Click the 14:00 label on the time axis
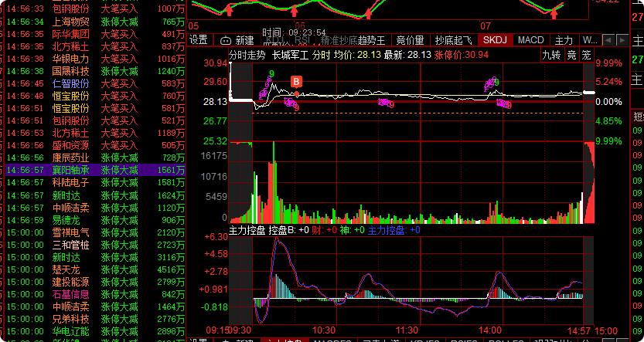 pos(491,330)
